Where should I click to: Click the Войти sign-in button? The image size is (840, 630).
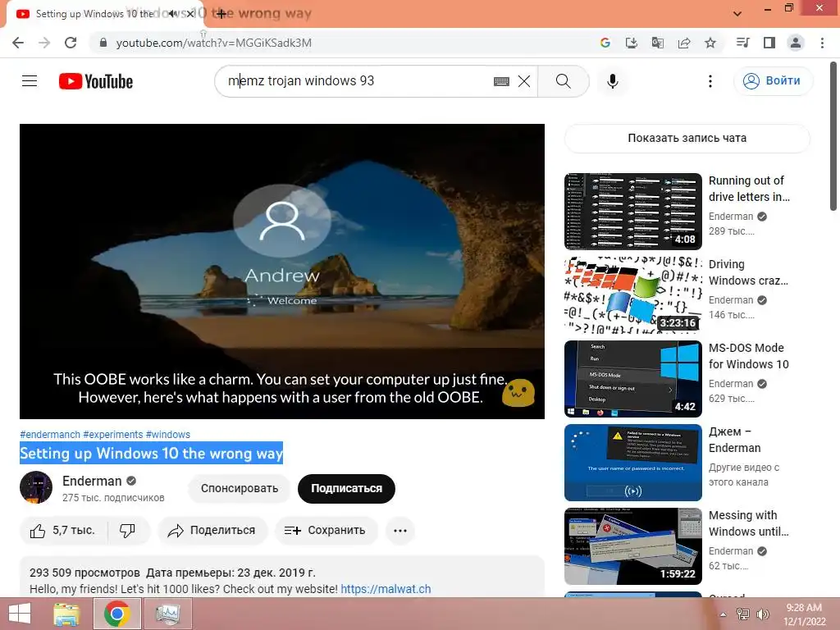point(773,81)
